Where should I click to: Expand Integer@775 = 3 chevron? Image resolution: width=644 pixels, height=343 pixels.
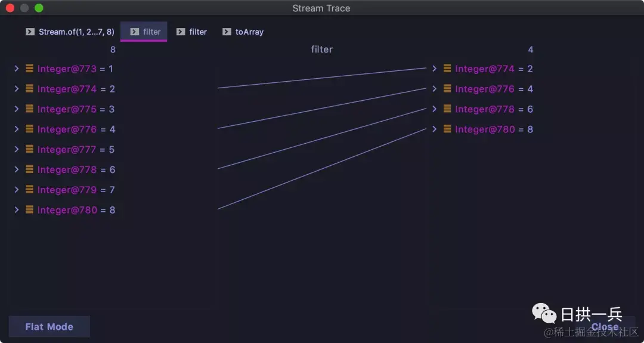(17, 109)
